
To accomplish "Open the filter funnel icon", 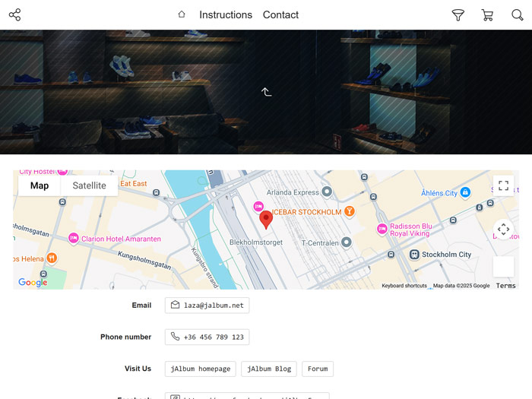I will pos(458,14).
